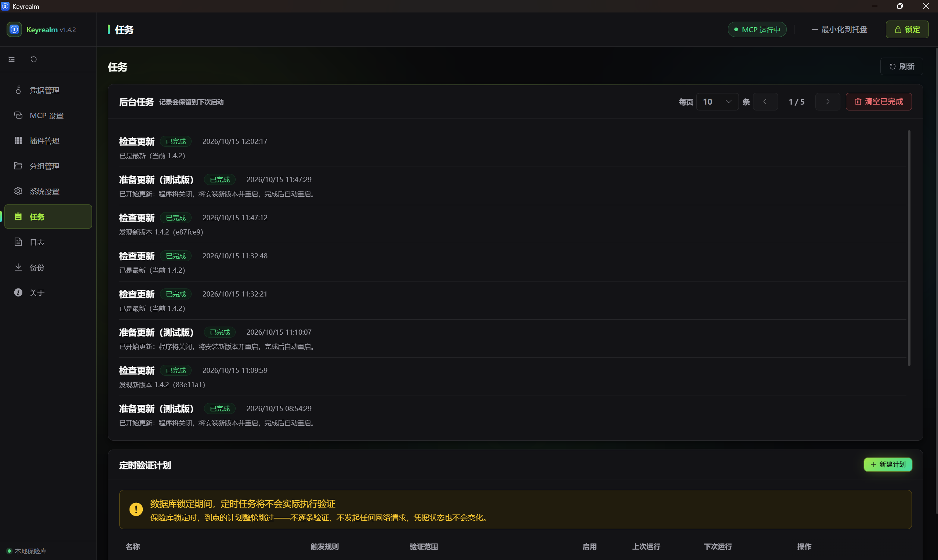Open 系统设置 system settings
Image resolution: width=938 pixels, height=560 pixels.
tap(48, 191)
